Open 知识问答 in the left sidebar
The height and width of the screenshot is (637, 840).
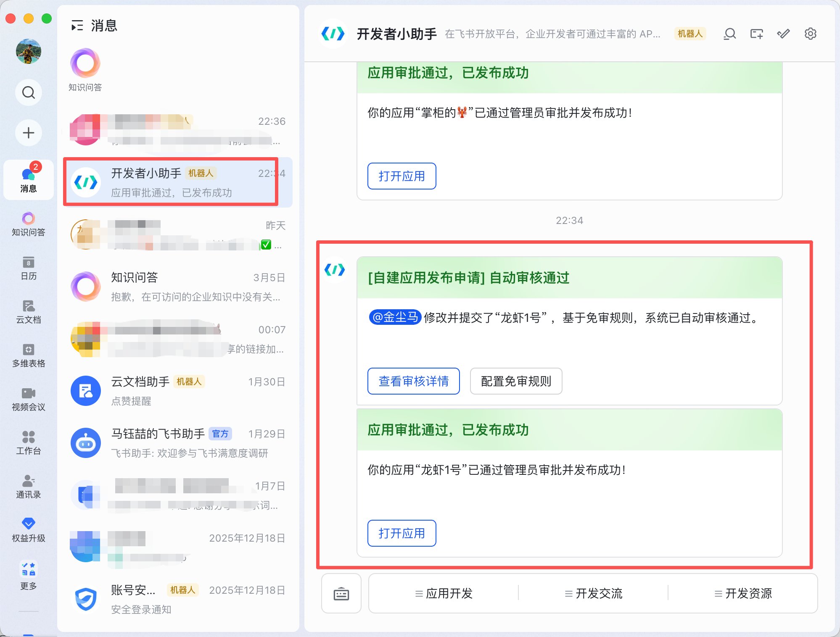click(29, 224)
